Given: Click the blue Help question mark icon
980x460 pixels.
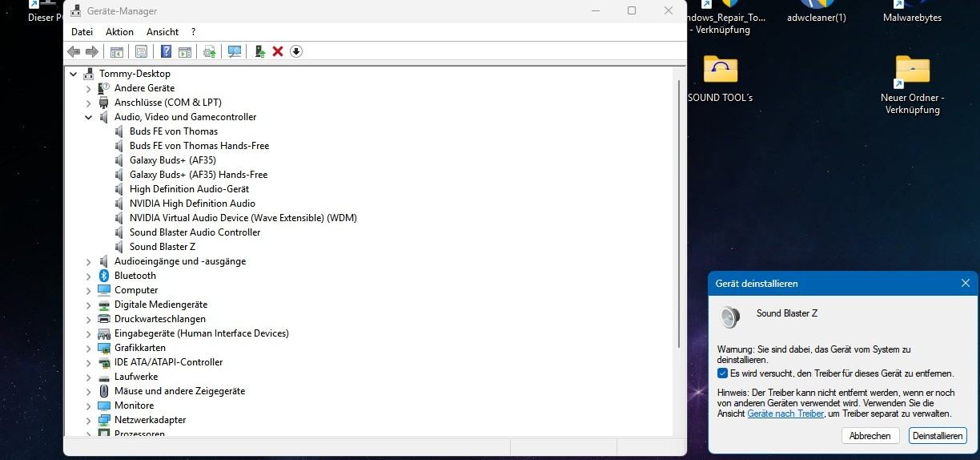Looking at the screenshot, I should click(166, 52).
